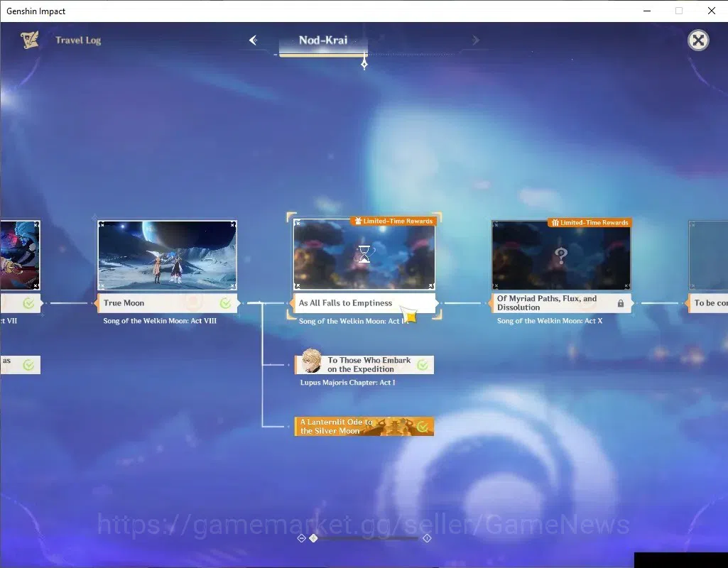728x568 pixels.
Task: Click the Song of the Welkin Moon: Act VIII subtitle
Action: coord(160,321)
